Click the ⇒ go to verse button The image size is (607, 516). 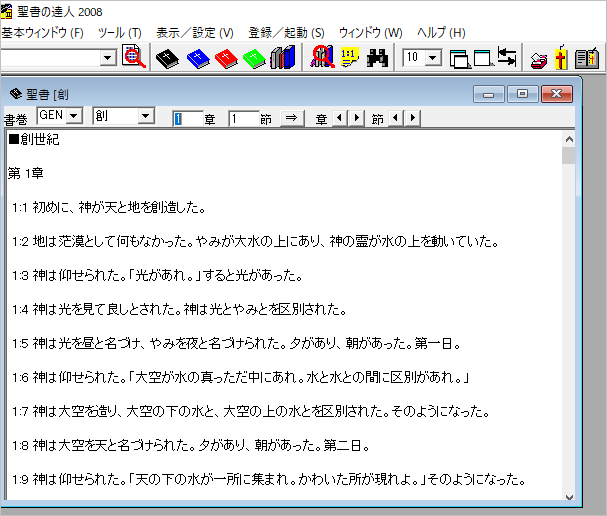pyautogui.click(x=292, y=118)
